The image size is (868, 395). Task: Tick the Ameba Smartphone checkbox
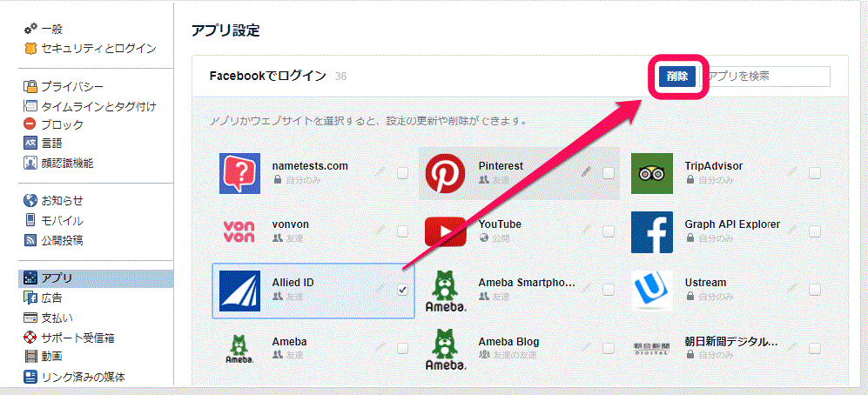coord(609,290)
